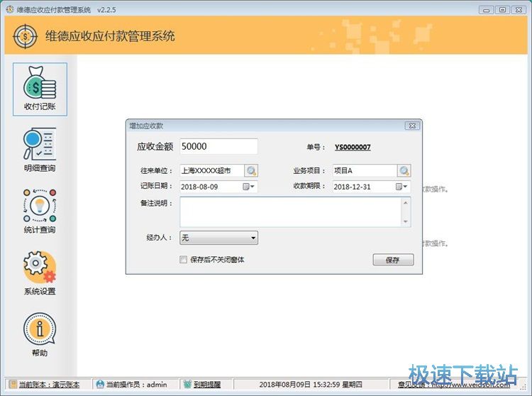Click the 备注说明 scrollbar down arrow
This screenshot has height=396, width=532.
click(406, 221)
